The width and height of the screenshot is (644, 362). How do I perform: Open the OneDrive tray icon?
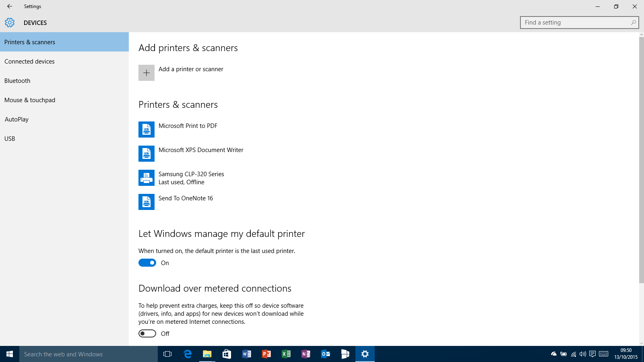[x=554, y=354]
